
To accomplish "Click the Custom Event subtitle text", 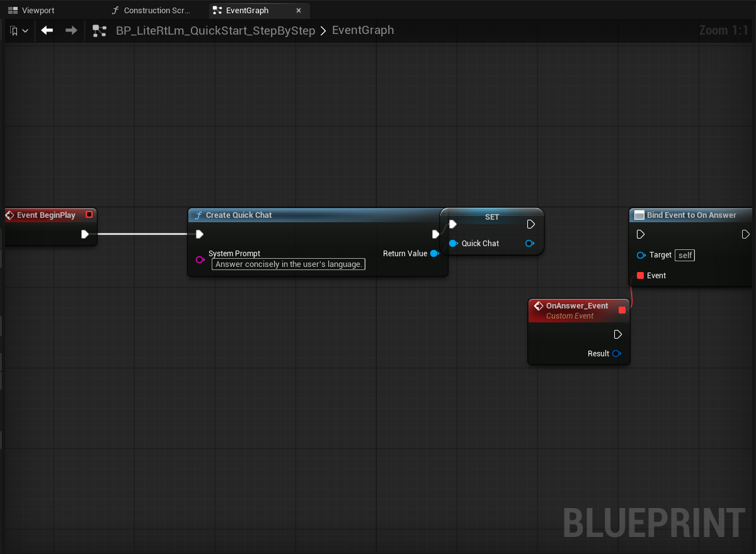I will (570, 316).
